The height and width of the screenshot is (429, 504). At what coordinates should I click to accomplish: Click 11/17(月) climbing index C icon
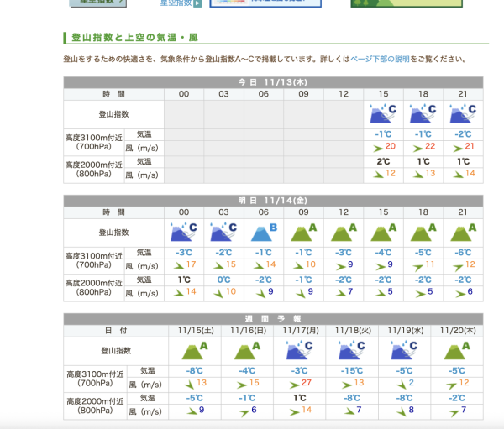299,350
